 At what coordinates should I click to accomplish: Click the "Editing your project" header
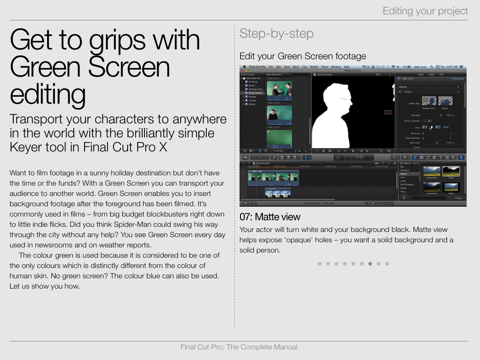tap(425, 11)
